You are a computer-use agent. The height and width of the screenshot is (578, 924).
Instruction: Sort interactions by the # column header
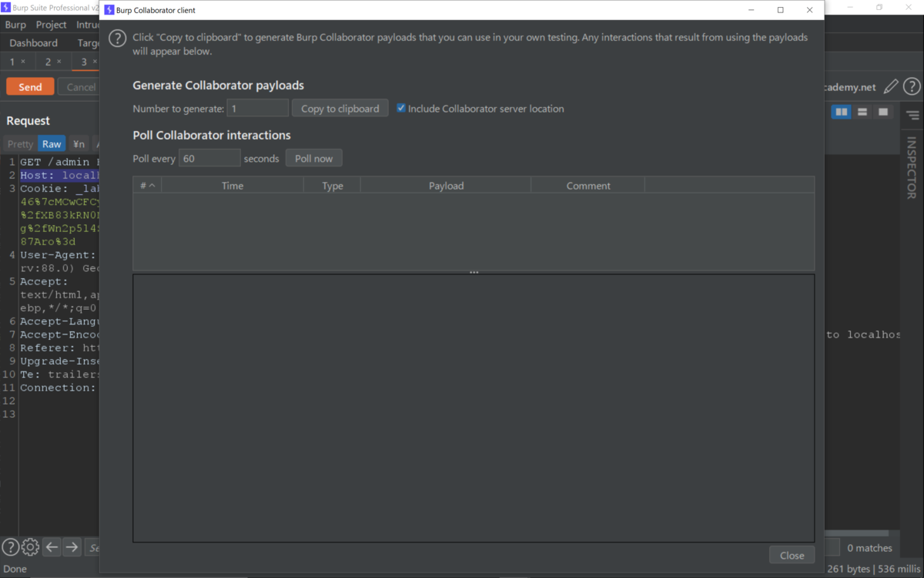(x=147, y=185)
